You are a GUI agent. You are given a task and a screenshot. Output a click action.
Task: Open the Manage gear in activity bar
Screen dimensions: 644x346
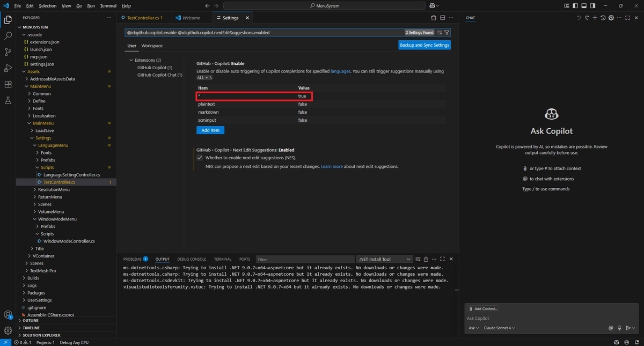8,330
